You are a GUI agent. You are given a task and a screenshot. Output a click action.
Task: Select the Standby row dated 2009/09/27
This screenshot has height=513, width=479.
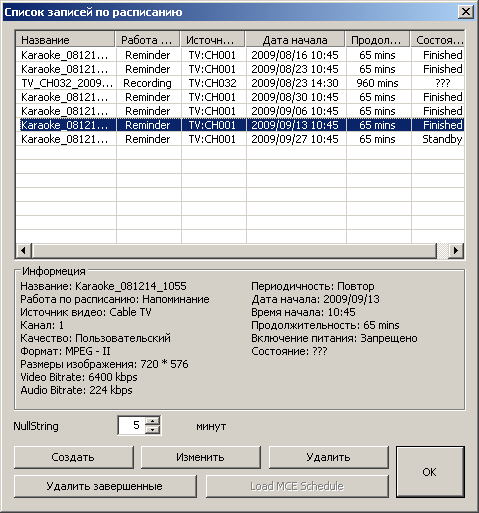(240, 139)
